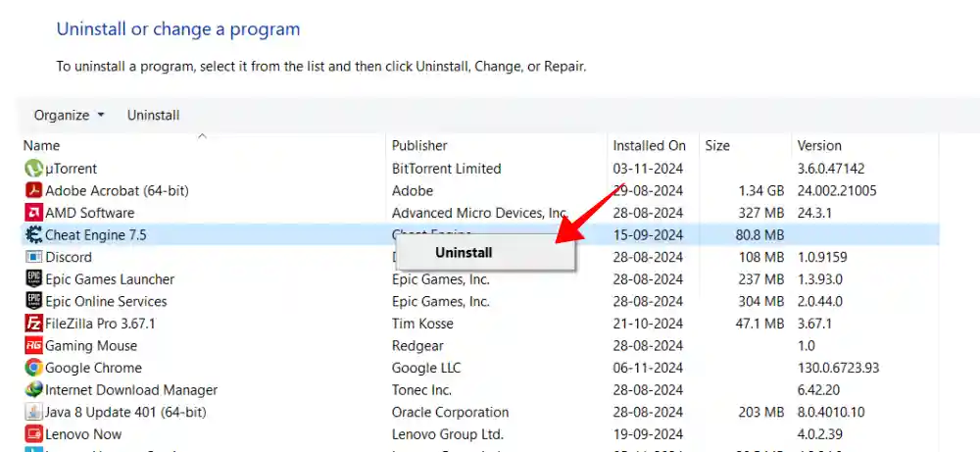Click Uninstall in the toolbar
The height and width of the screenshot is (452, 980).
click(153, 115)
